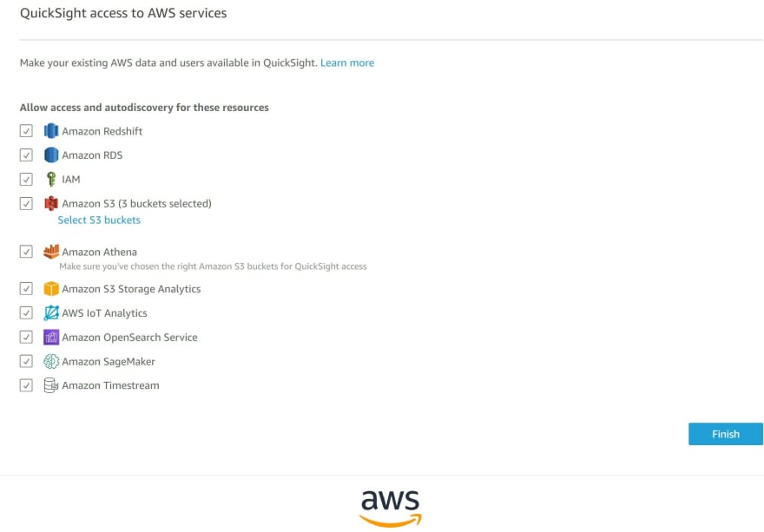Click the Amazon OpenSearch Service icon
The height and width of the screenshot is (532, 764).
(x=51, y=337)
